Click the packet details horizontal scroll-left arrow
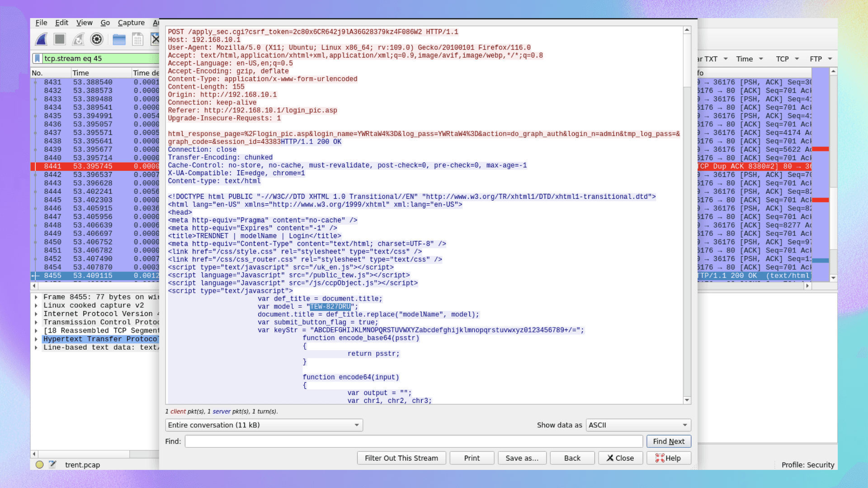 point(34,454)
